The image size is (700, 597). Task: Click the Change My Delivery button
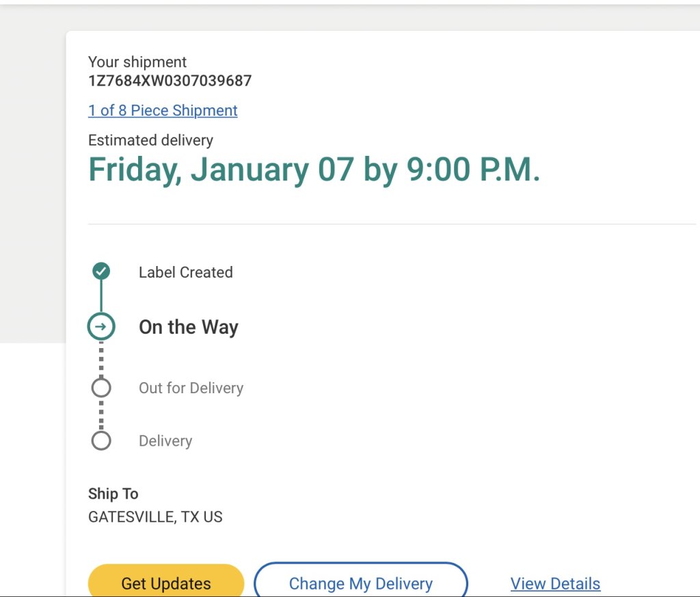click(x=361, y=582)
